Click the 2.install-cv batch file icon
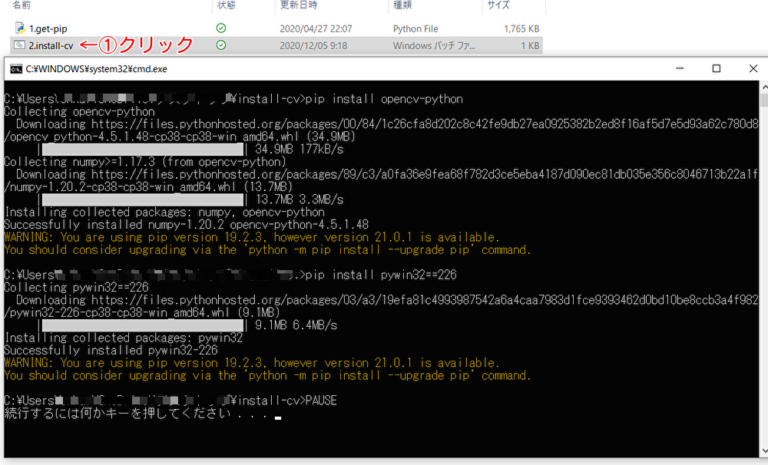 (20, 45)
